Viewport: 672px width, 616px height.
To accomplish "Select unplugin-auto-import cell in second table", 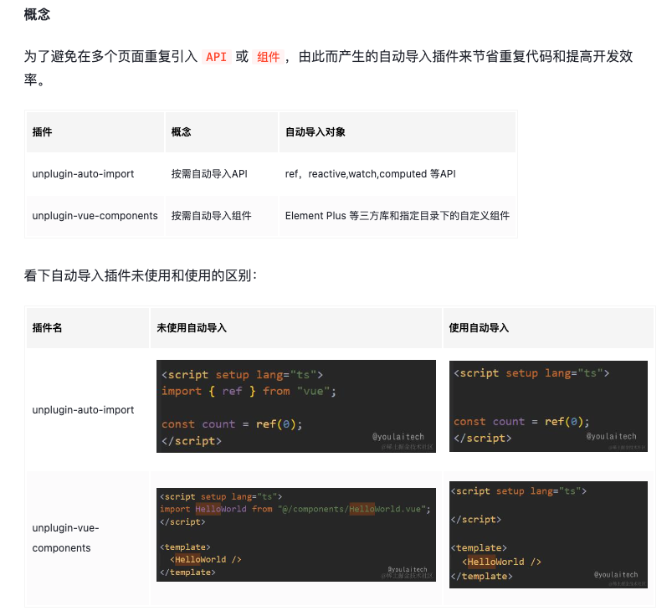I will [x=87, y=410].
